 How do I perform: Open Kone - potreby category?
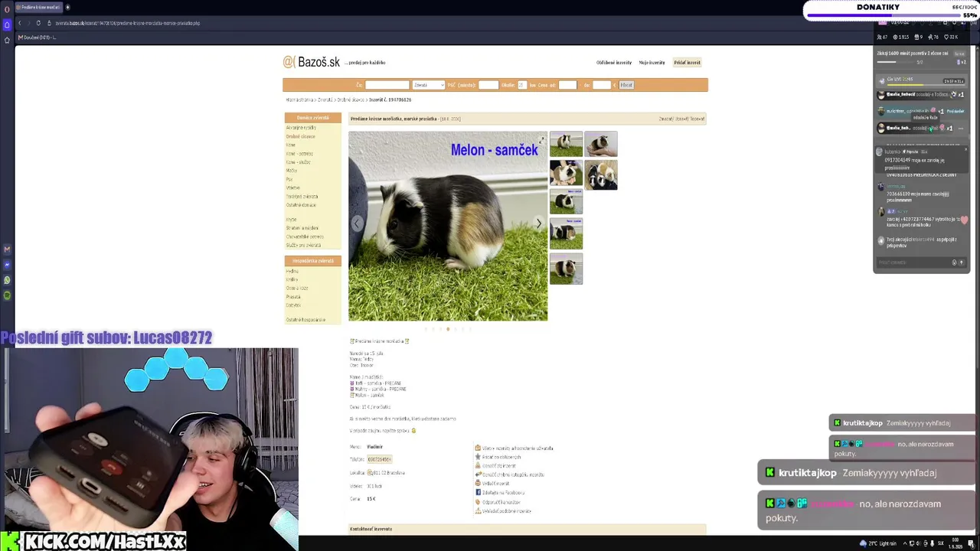(299, 154)
